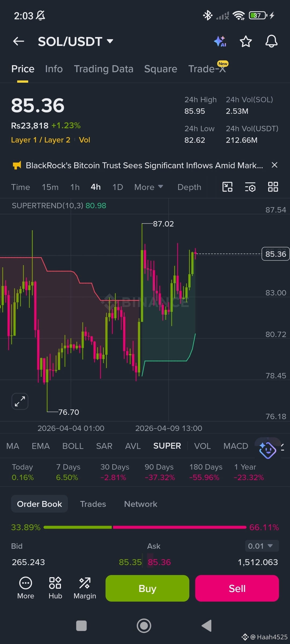Viewport: 290px width, 644px height.
Task: Switch to the Info tab
Action: point(54,69)
